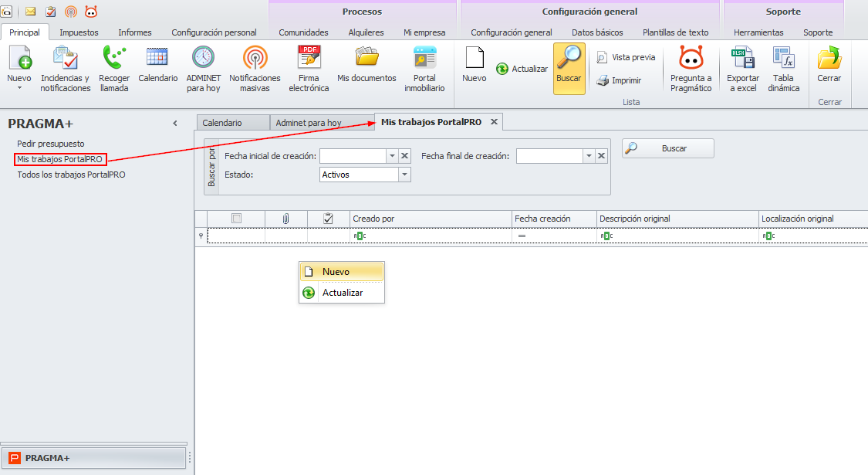The width and height of the screenshot is (868, 475).
Task: Click the attachment paperclip column header
Action: pos(285,219)
